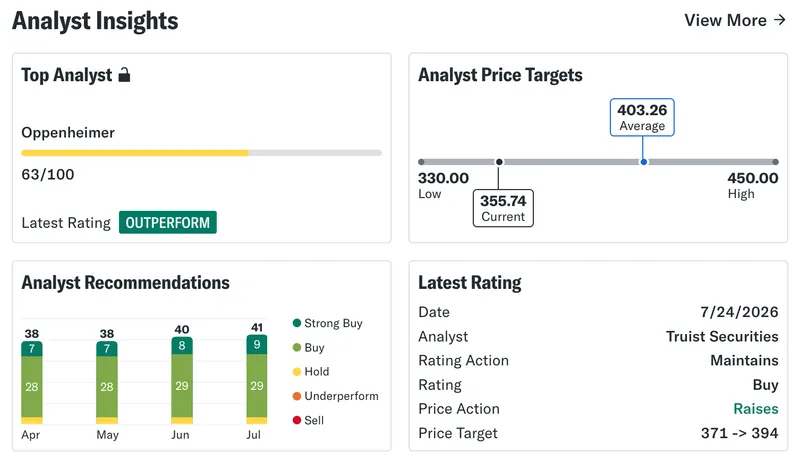This screenshot has height=462, width=800.
Task: Click the Underperform legend orange dot
Action: pos(296,396)
